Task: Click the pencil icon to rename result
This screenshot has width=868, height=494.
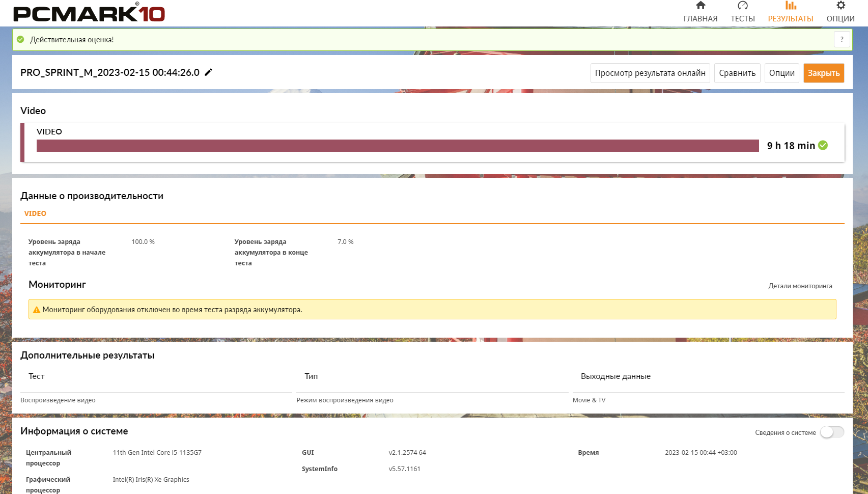Action: click(208, 72)
